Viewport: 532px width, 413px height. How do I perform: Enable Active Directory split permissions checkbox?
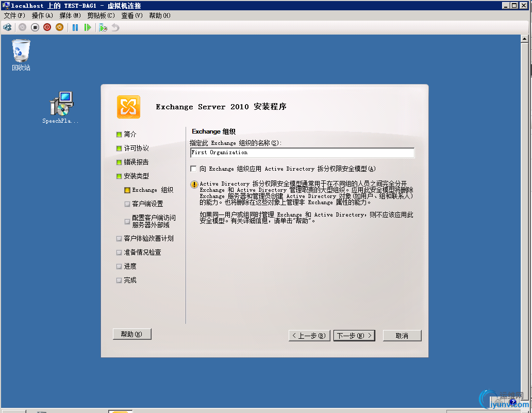[x=193, y=169]
